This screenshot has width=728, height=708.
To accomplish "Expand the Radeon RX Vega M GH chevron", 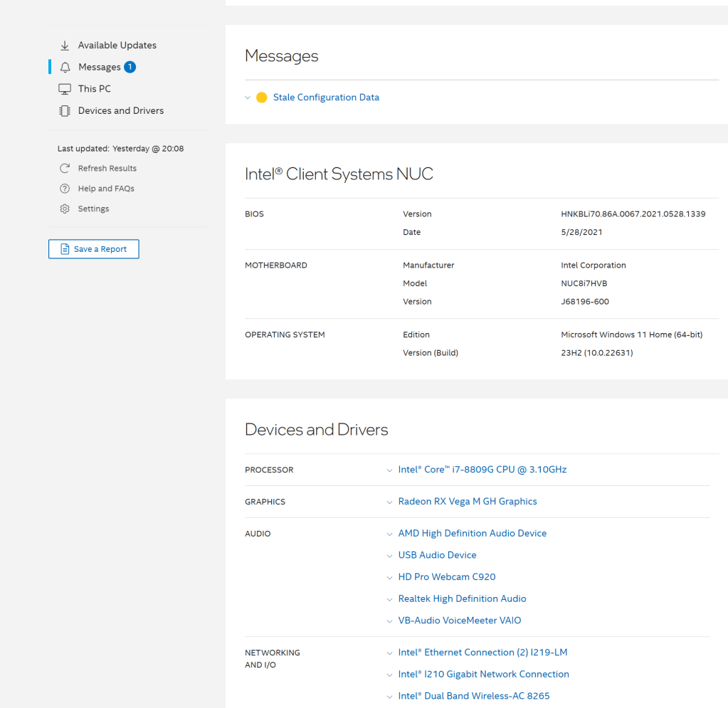I will coord(389,502).
